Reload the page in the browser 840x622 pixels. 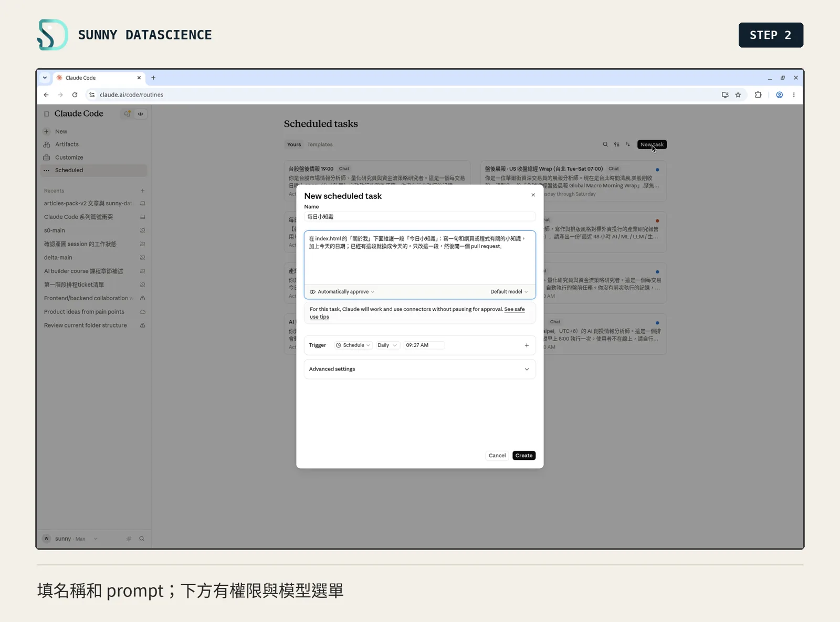tap(75, 95)
